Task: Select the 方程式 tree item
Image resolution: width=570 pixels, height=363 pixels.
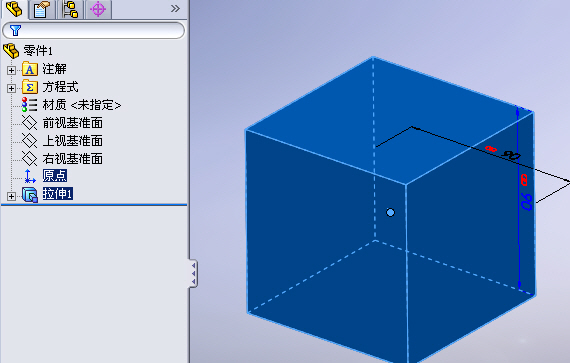Action: coord(60,87)
